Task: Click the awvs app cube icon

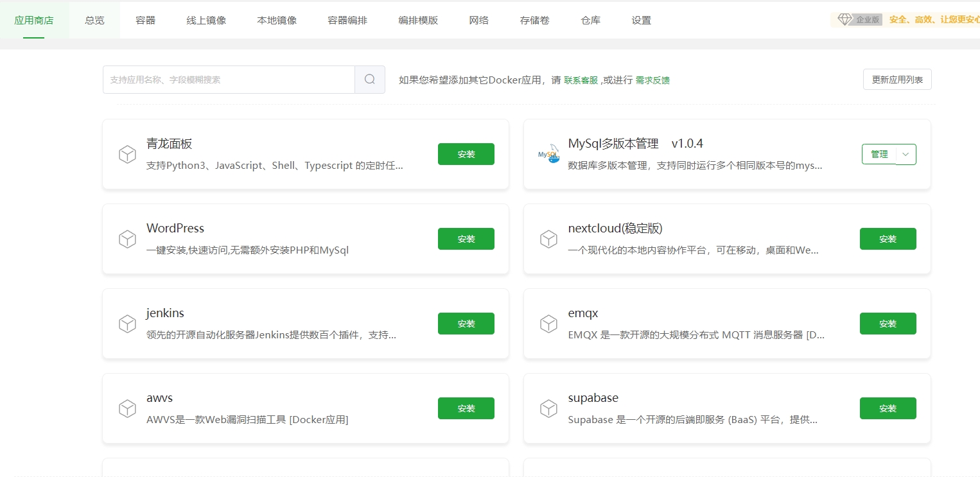Action: [x=127, y=408]
